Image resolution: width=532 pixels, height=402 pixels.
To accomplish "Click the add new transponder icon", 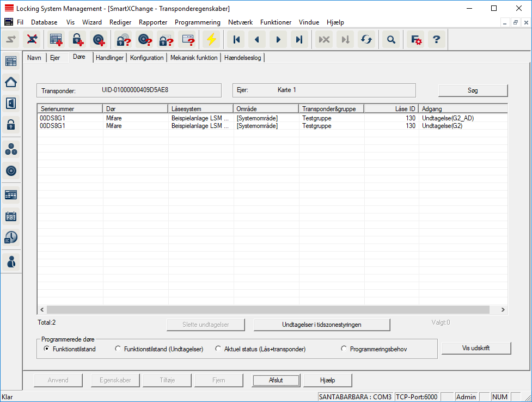I will [98, 39].
